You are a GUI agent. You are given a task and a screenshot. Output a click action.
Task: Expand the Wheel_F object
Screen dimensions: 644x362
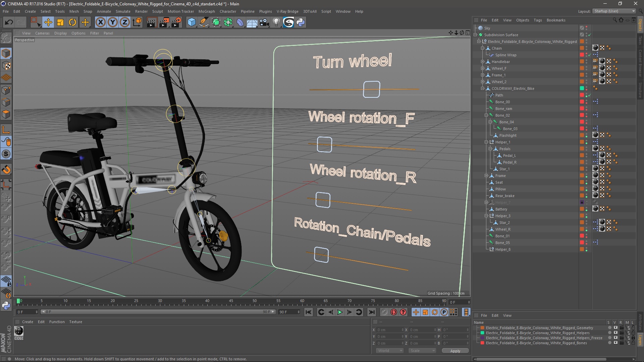point(483,68)
